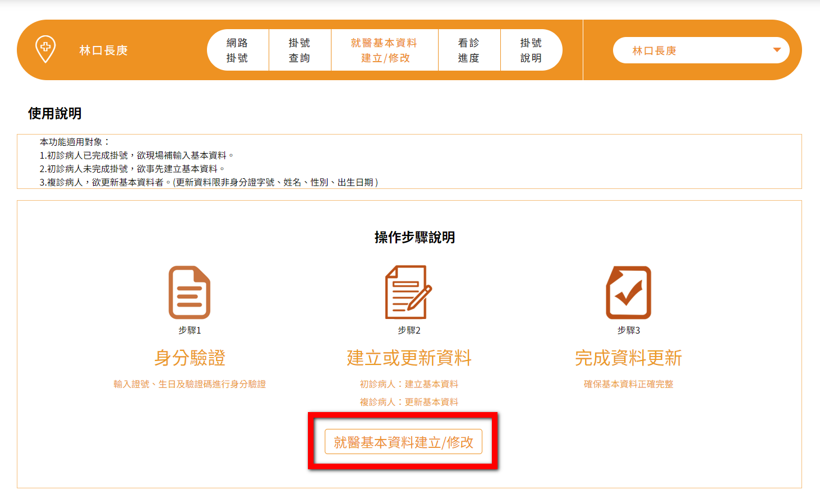Click the text 複診病人：更新基本資料
Screen dimensions: 820x504
pos(409,402)
